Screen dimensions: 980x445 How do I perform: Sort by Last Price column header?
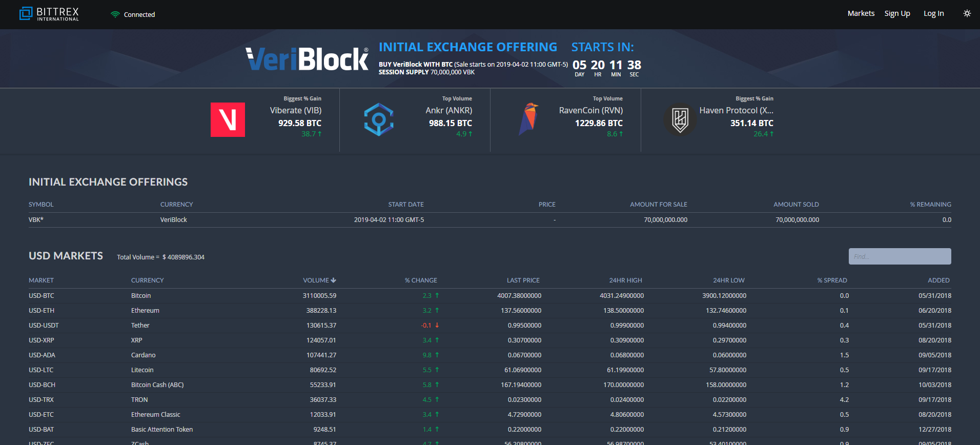[x=523, y=280]
